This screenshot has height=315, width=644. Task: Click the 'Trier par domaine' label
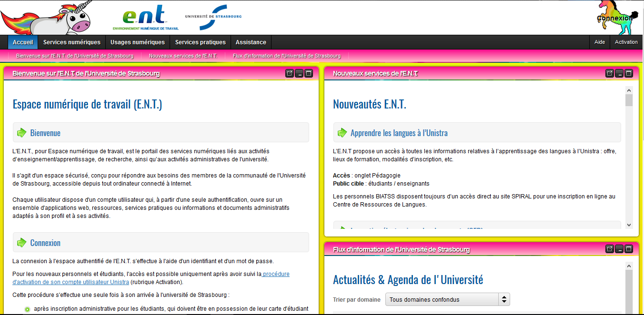click(357, 300)
